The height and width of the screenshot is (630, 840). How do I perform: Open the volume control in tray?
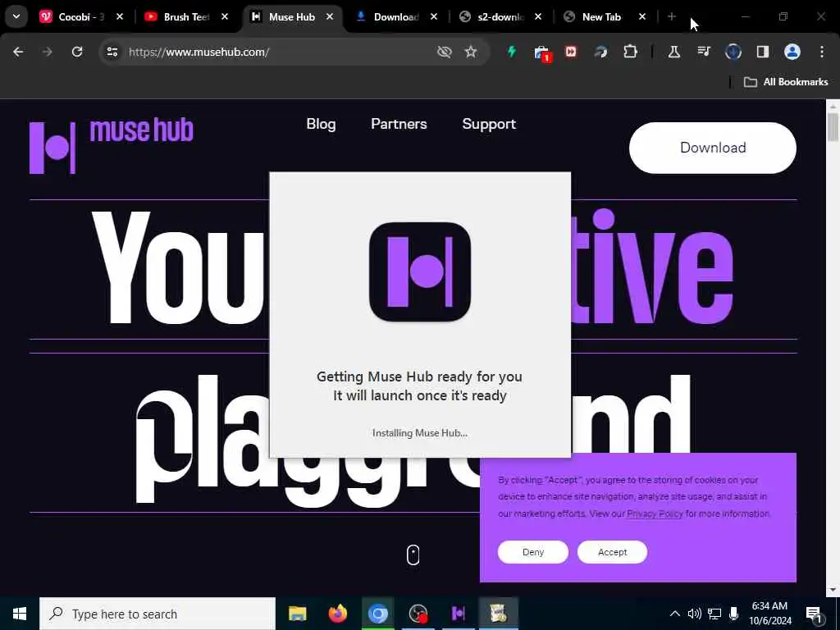tap(694, 614)
